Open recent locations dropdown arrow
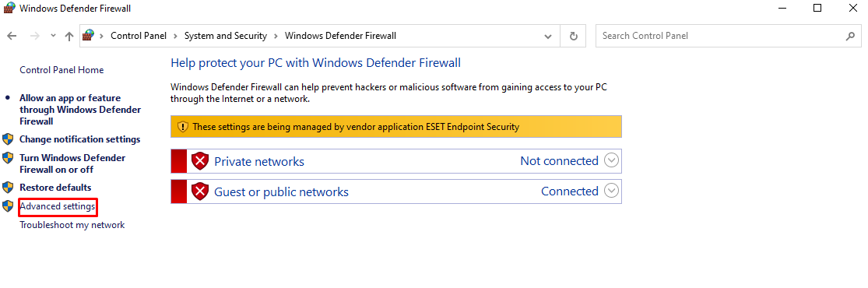Screen dimensions: 868x288 (53, 36)
